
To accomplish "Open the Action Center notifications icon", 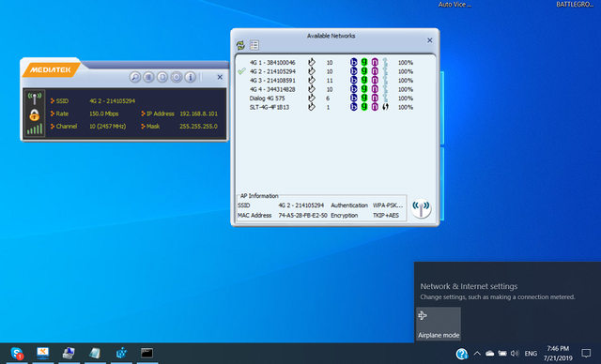I will point(586,353).
